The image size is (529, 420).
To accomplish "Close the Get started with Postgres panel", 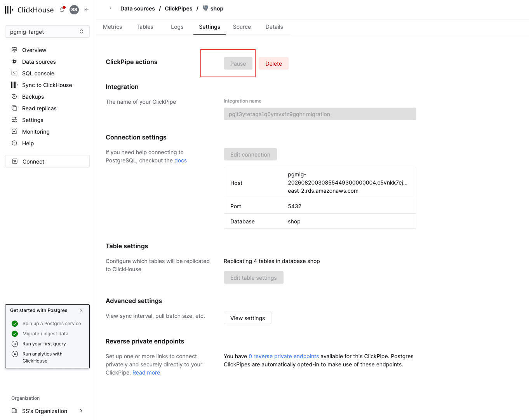I will (81, 310).
